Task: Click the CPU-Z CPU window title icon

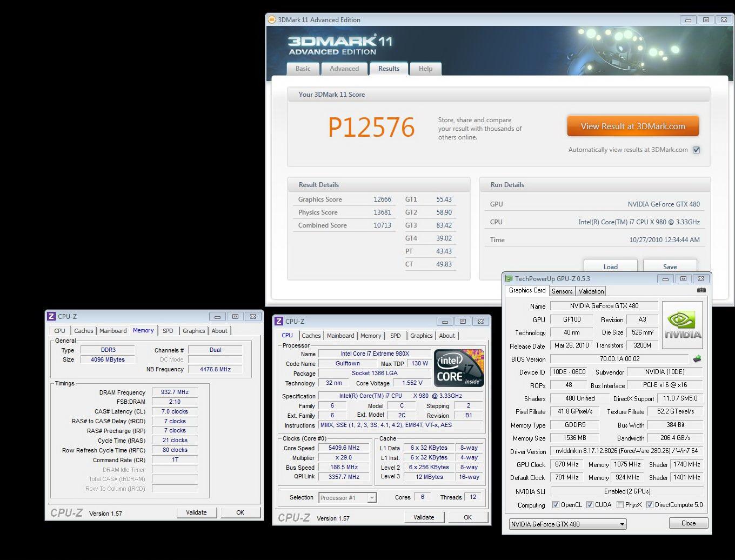Action: pyautogui.click(x=279, y=321)
